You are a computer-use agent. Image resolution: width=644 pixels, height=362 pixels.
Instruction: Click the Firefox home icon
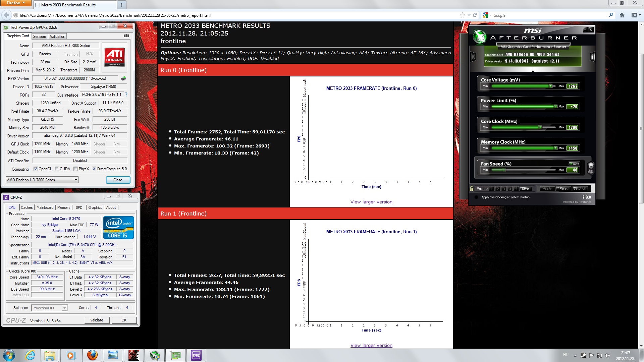click(622, 15)
